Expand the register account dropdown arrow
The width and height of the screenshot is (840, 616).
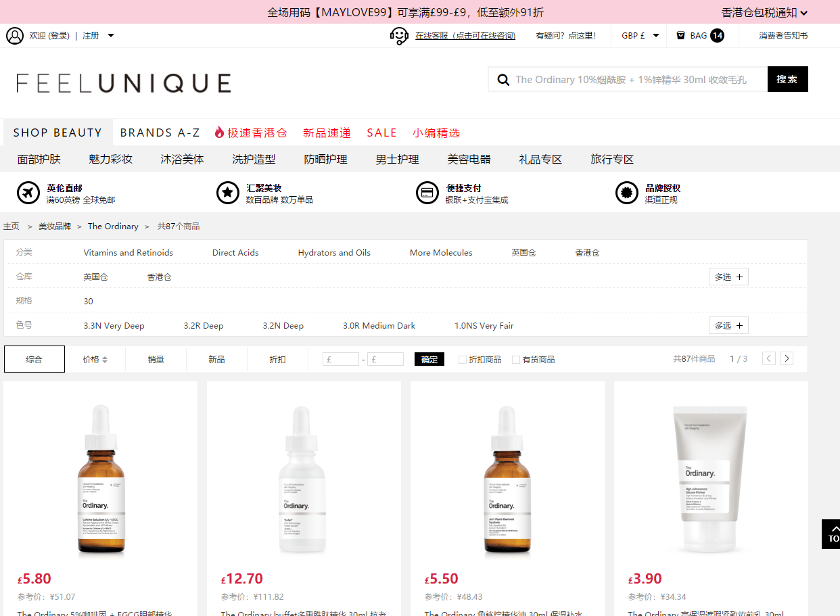[x=111, y=36]
